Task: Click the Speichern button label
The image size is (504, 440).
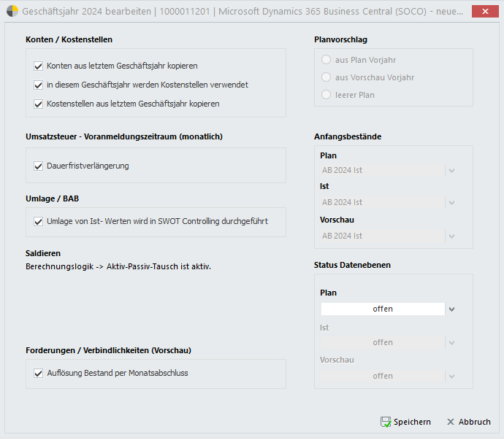Action: coord(412,422)
